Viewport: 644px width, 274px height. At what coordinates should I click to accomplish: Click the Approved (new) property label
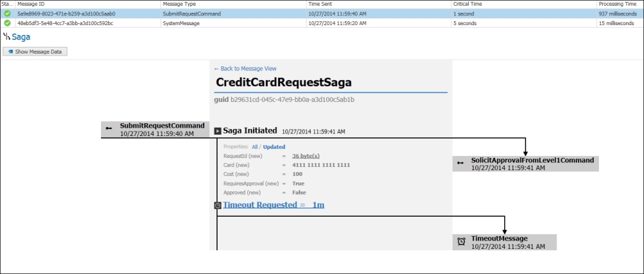[x=242, y=193]
